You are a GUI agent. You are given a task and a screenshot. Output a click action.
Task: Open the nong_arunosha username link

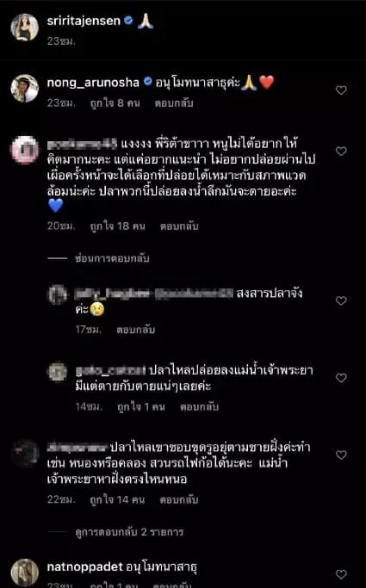(x=93, y=82)
